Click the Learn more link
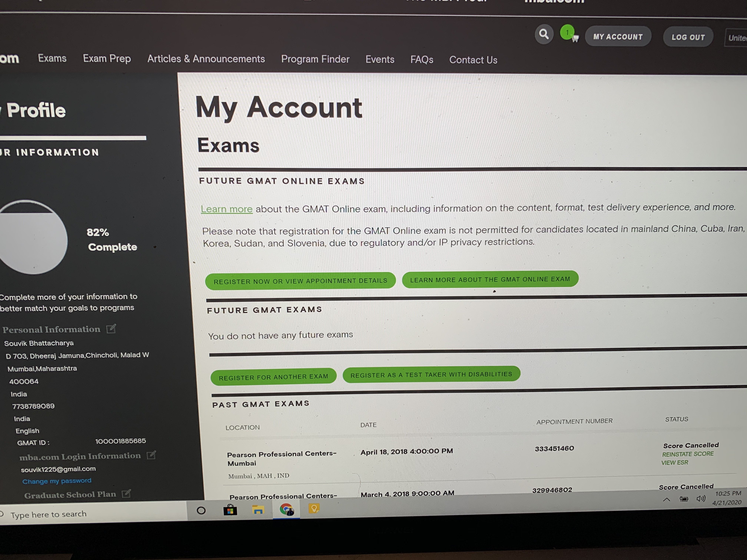This screenshot has width=747, height=560. (226, 209)
